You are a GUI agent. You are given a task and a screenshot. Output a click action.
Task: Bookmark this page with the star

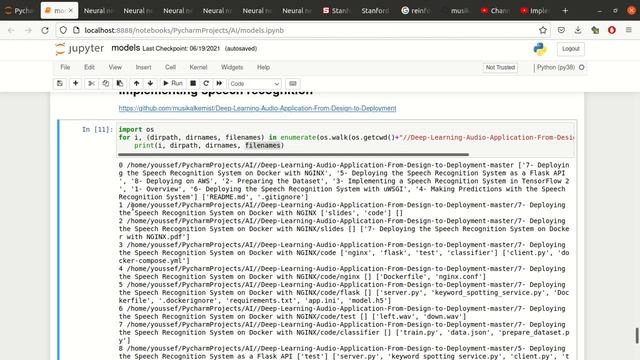tap(543, 30)
